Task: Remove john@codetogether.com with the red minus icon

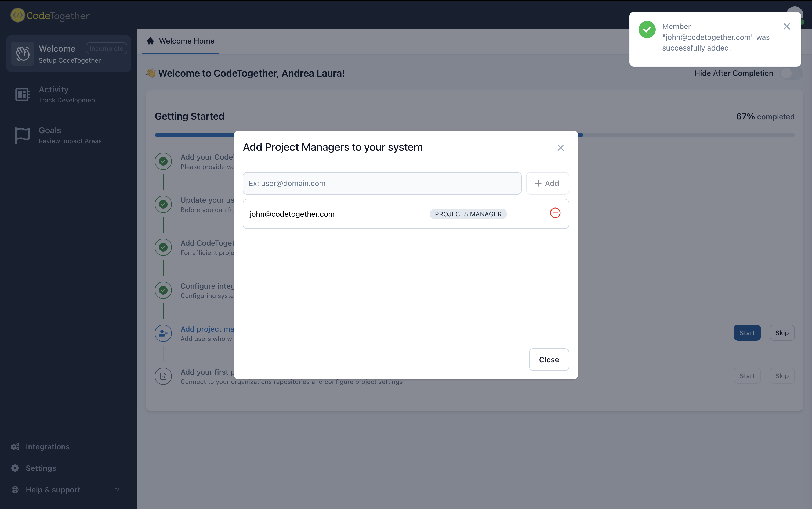Action: click(555, 213)
